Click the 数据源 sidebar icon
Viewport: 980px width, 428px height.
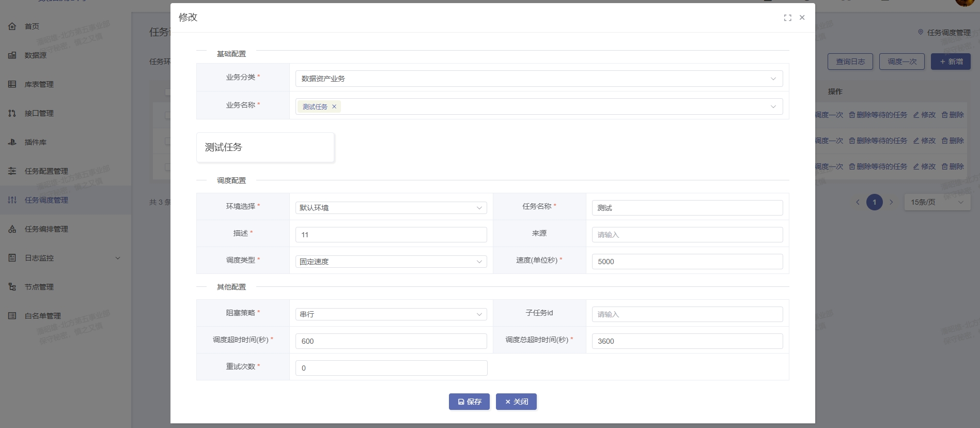click(x=12, y=55)
